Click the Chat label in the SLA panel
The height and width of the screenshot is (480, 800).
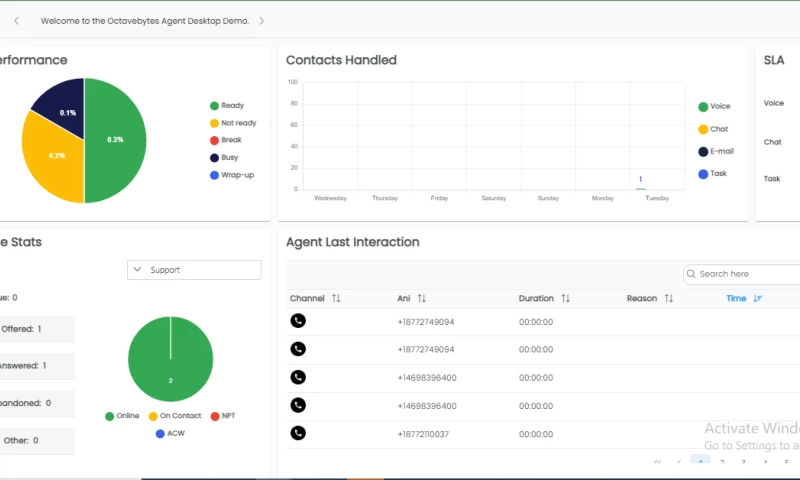pyautogui.click(x=772, y=142)
